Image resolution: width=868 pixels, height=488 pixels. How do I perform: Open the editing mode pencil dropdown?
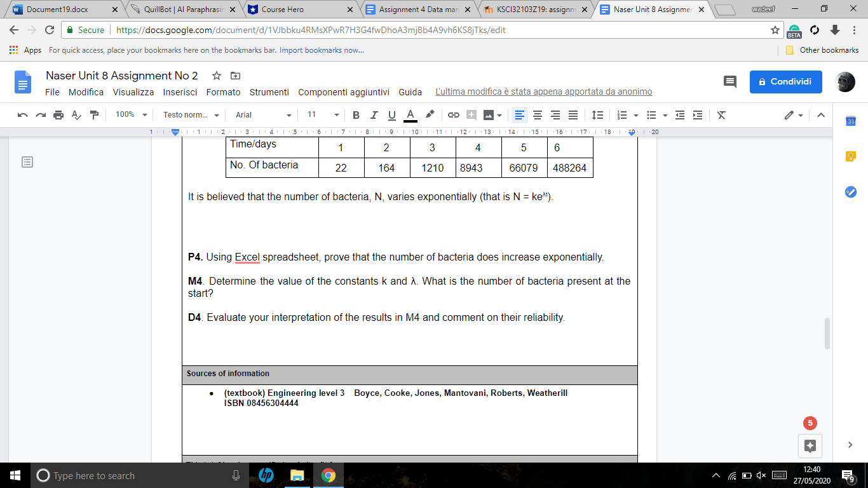[x=794, y=115]
